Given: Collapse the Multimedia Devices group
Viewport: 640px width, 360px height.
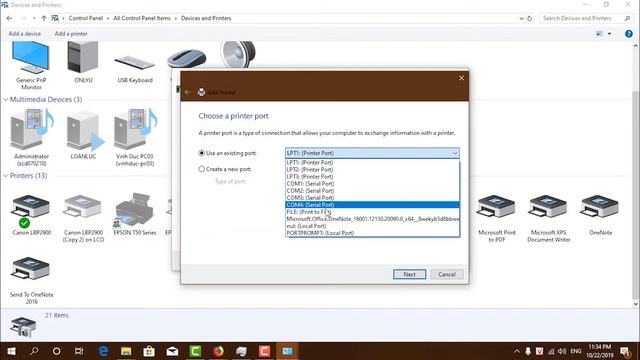Looking at the screenshot, I should [x=6, y=100].
